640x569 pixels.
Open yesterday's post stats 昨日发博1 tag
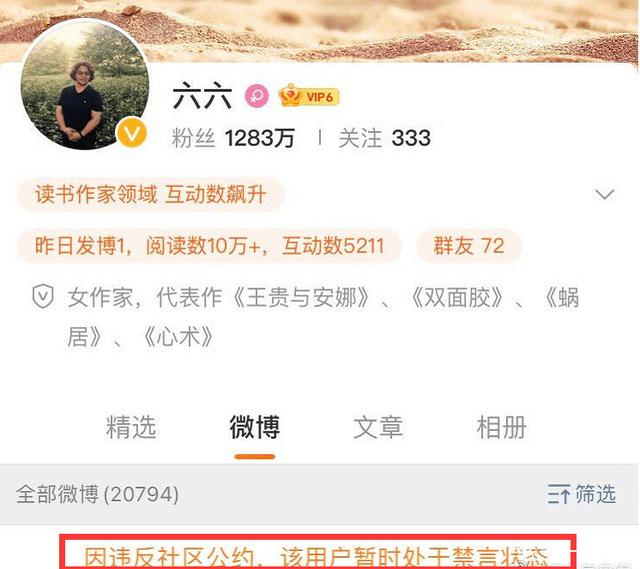point(209,246)
